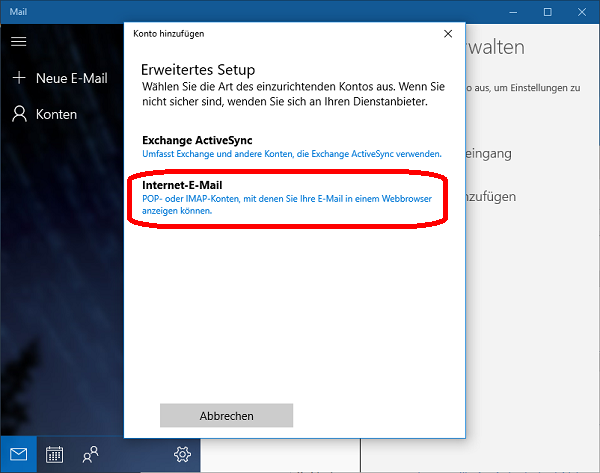Viewport: 600px width, 473px height.
Task: Click the Exchange ActiveSync description text
Action: tap(292, 154)
